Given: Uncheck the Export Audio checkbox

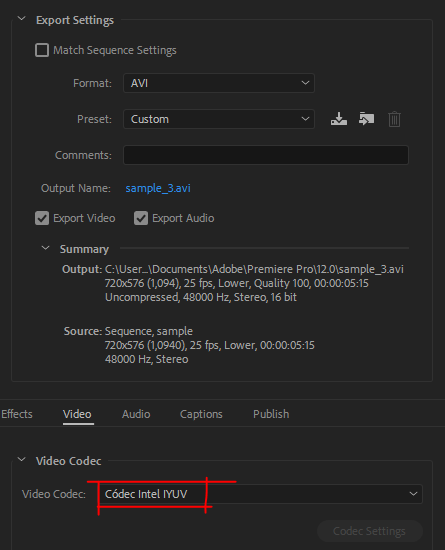Looking at the screenshot, I should tap(141, 218).
